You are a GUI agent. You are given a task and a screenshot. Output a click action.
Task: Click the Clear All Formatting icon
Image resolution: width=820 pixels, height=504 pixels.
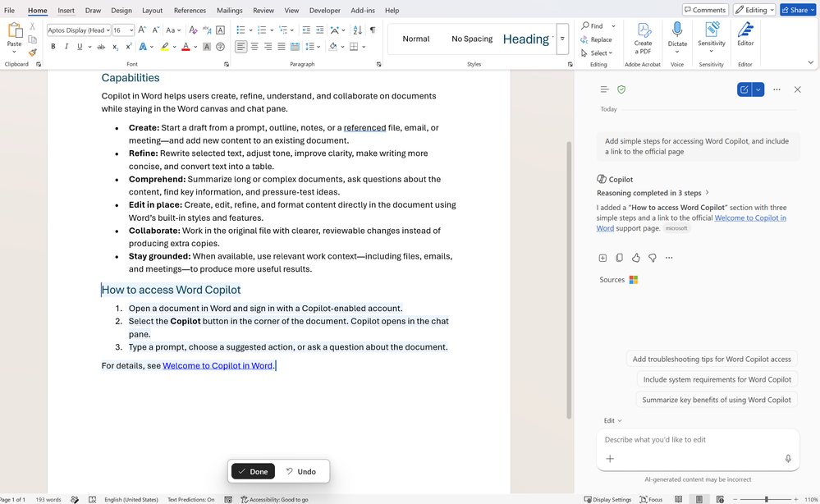pyautogui.click(x=193, y=30)
